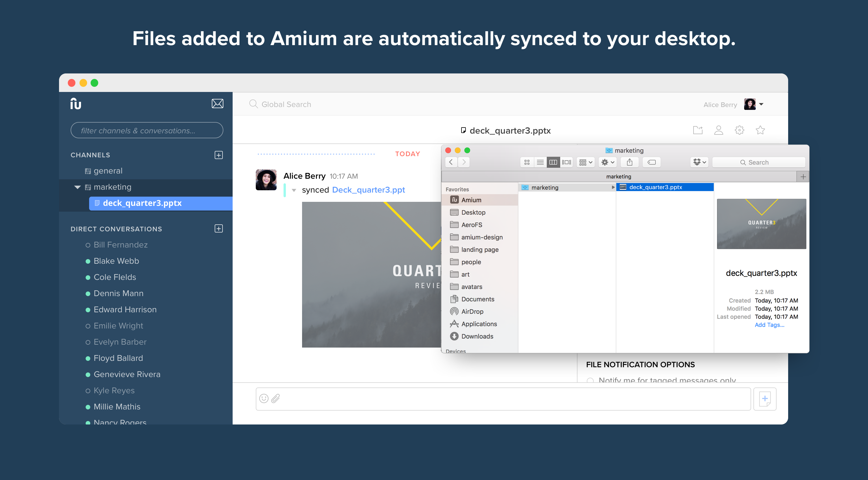Screen dimensions: 868x480
Task: Click the marketing tab in Finder
Action: [x=618, y=176]
